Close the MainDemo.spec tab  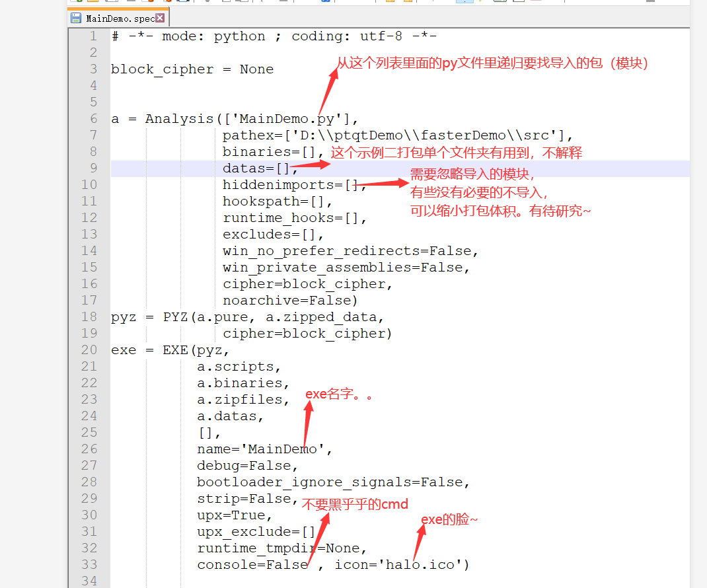click(x=160, y=18)
